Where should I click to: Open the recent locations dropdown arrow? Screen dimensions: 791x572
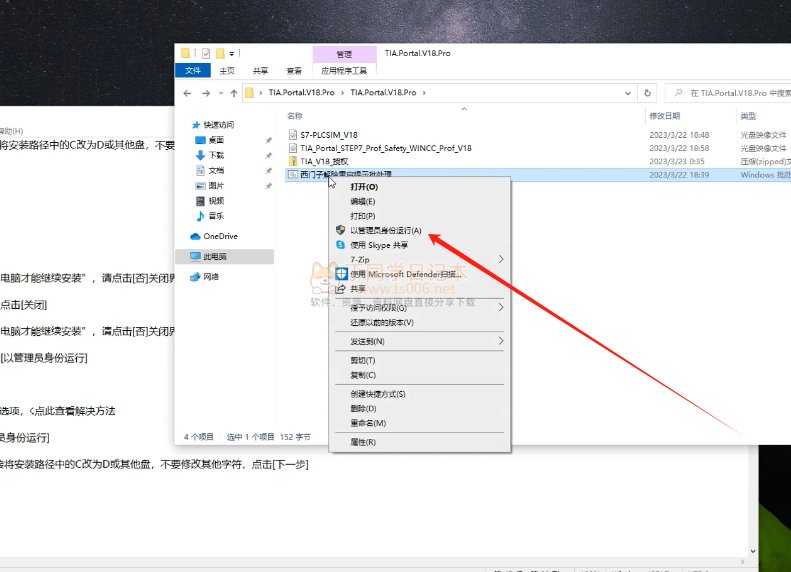coord(220,93)
